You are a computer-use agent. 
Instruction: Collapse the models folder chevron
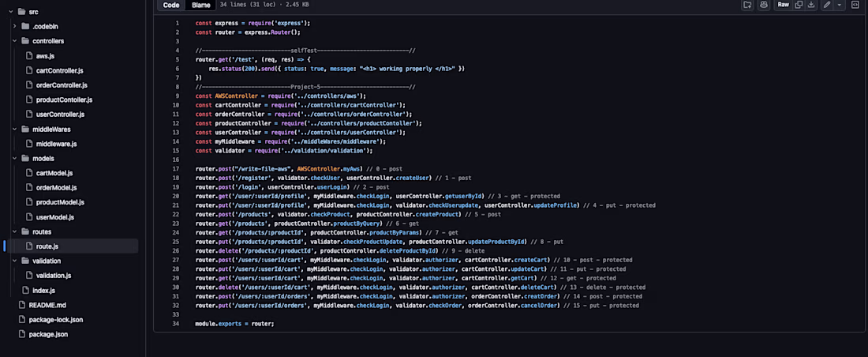tap(14, 159)
